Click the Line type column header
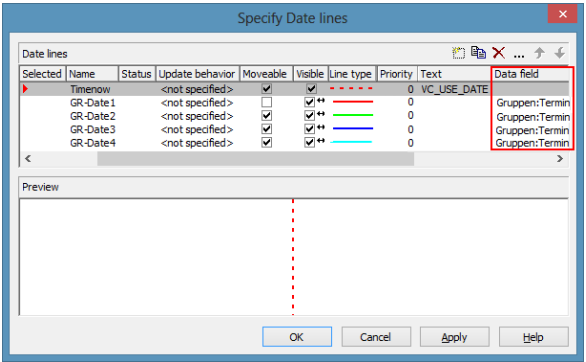This screenshot has width=586, height=362. click(352, 74)
